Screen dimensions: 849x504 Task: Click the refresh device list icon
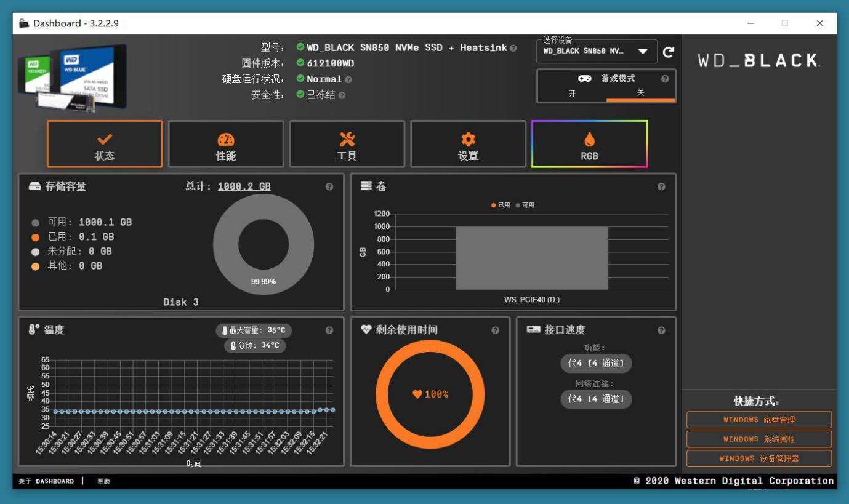(668, 52)
